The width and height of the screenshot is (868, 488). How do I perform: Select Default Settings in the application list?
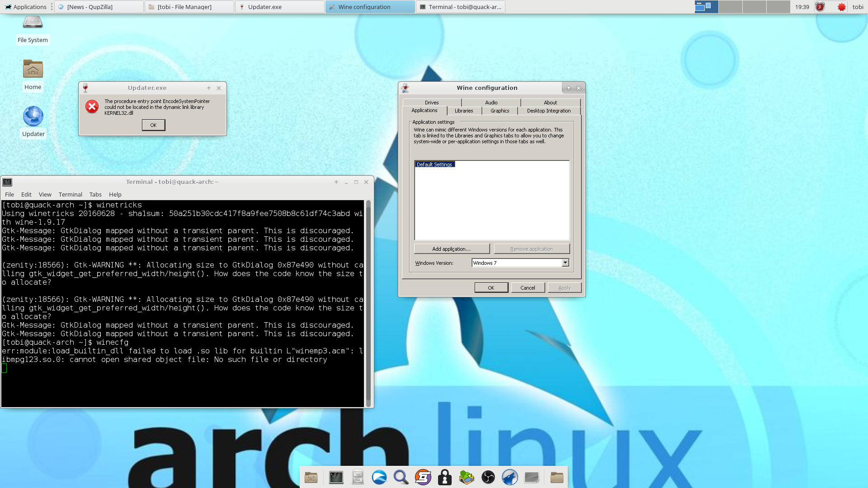point(434,164)
